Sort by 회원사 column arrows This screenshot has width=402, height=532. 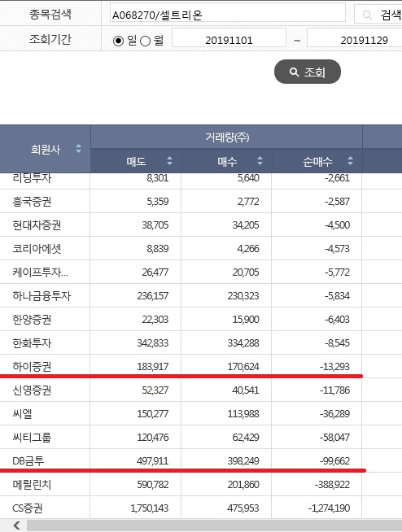78,149
